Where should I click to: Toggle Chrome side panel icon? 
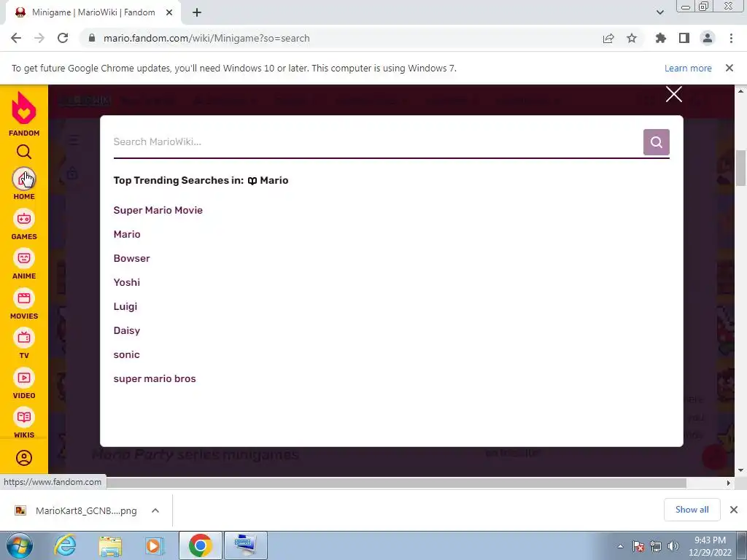684,38
